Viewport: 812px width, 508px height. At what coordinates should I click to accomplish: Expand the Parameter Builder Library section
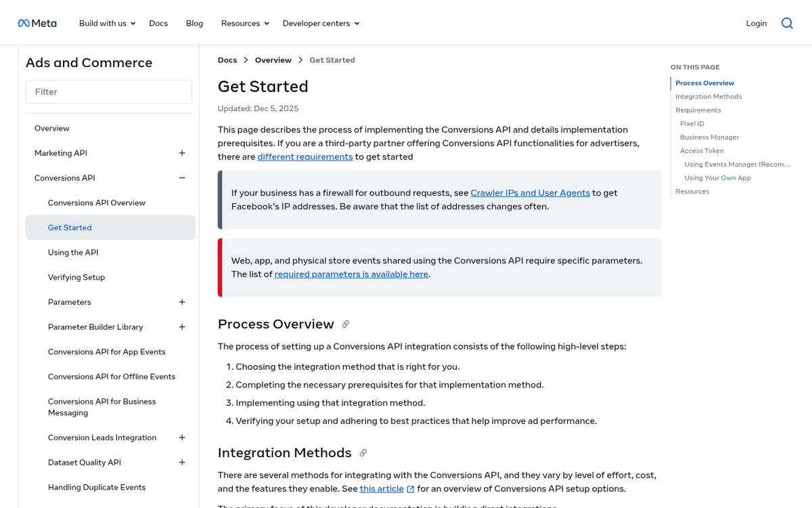click(x=181, y=326)
